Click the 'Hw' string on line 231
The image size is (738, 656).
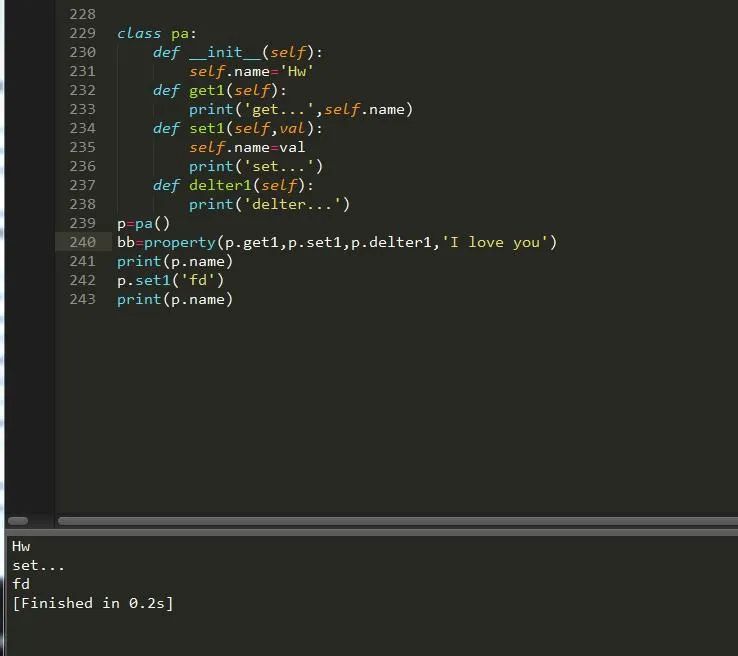pos(297,71)
